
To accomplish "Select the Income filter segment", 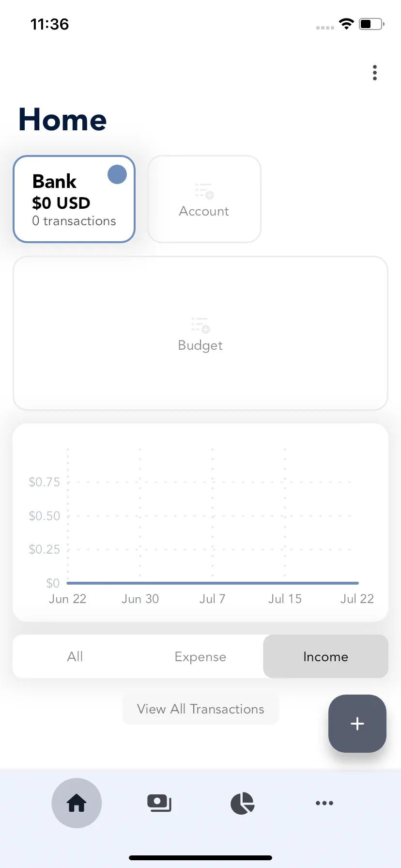I will [325, 656].
